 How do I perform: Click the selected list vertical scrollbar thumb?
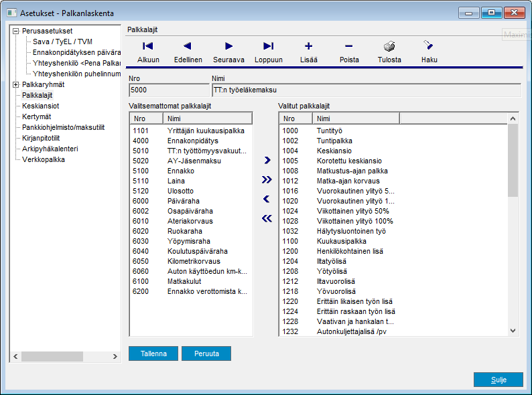(x=513, y=160)
